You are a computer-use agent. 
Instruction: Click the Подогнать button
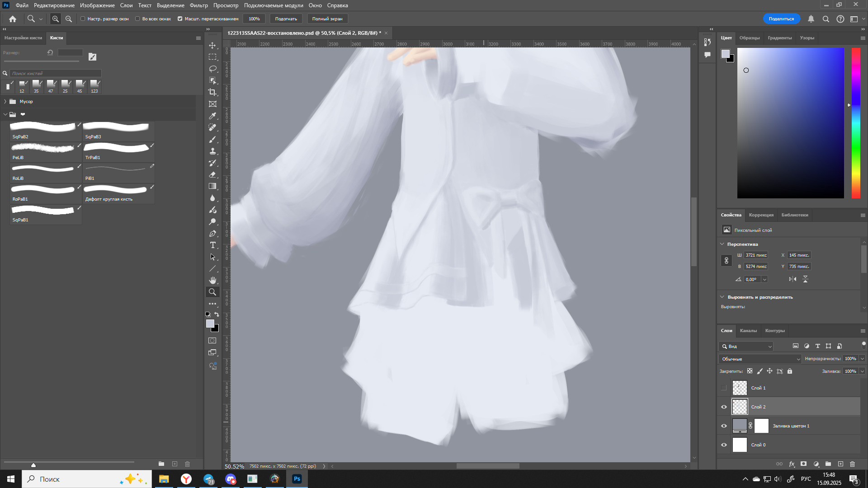[x=286, y=19]
